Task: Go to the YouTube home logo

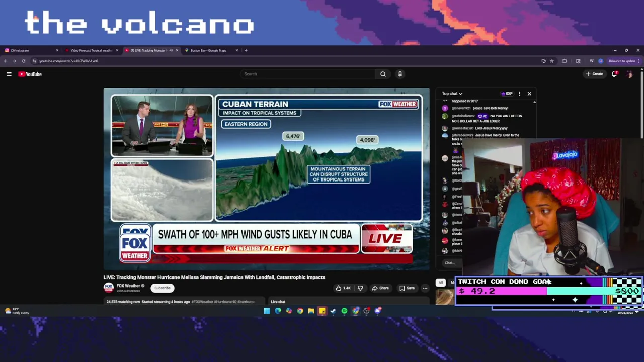Action: point(30,74)
